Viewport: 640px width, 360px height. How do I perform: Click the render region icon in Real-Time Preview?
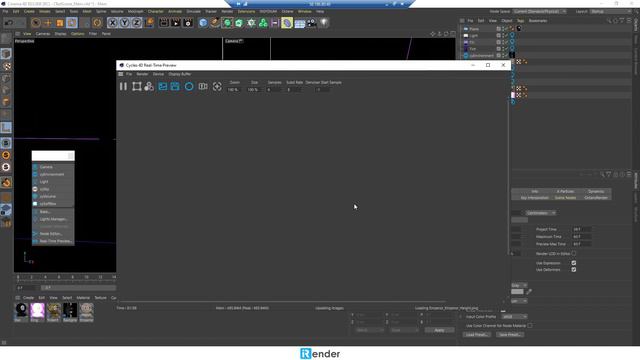[137, 86]
